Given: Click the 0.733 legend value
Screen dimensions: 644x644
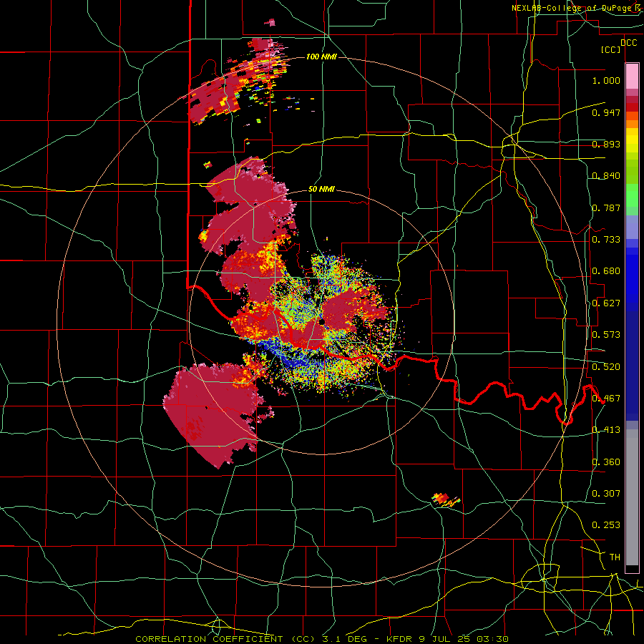Looking at the screenshot, I should point(606,240).
